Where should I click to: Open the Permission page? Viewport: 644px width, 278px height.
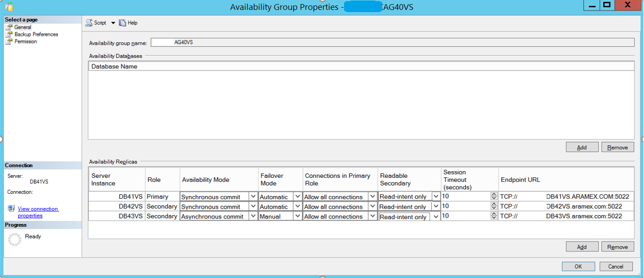(x=25, y=41)
